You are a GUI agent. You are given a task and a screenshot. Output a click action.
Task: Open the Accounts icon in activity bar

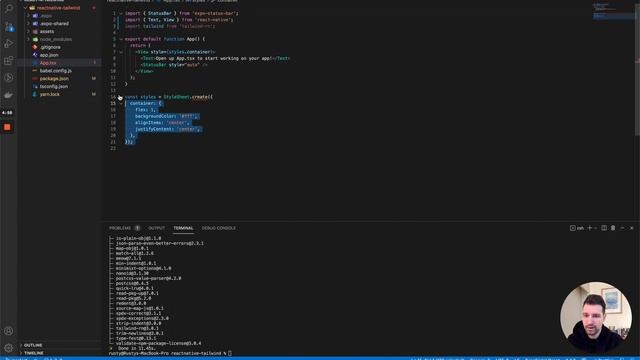[9, 331]
